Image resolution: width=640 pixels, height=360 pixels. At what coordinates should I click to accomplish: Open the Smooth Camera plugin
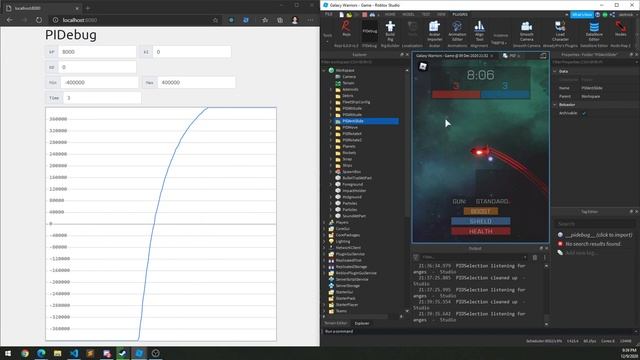coord(527,31)
